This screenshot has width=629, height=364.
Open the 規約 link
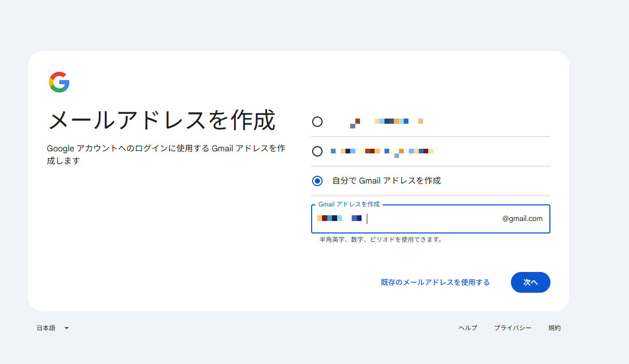(x=555, y=328)
